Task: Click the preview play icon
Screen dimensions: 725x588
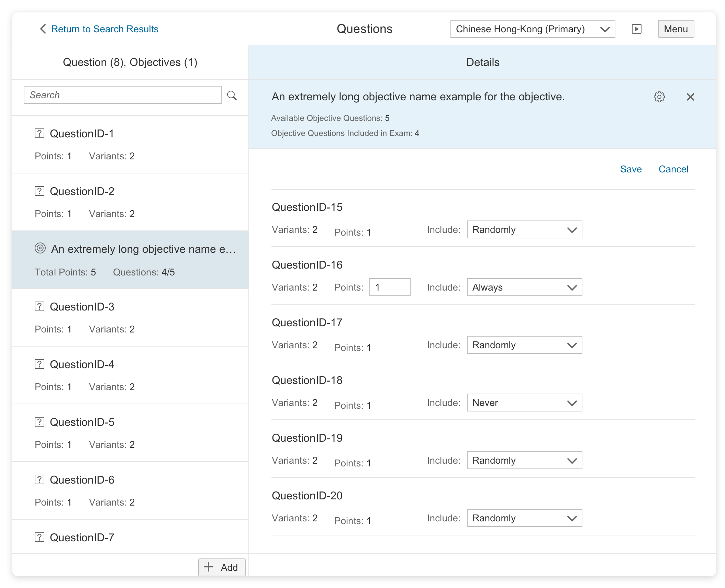Action: [636, 29]
